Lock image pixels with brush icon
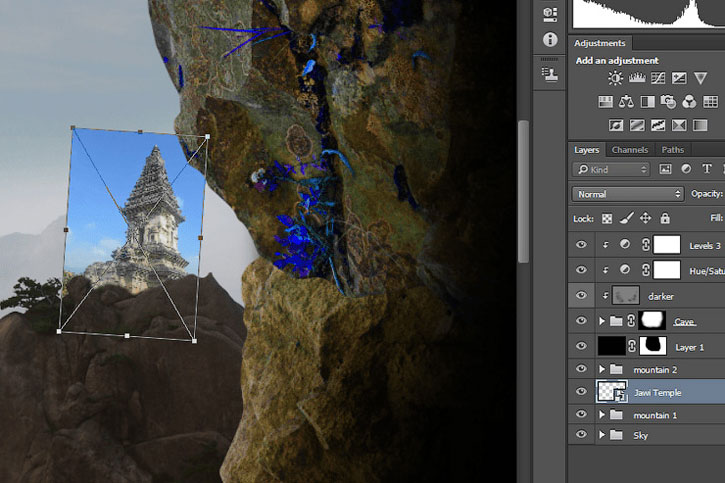This screenshot has width=725, height=483. pos(626,218)
